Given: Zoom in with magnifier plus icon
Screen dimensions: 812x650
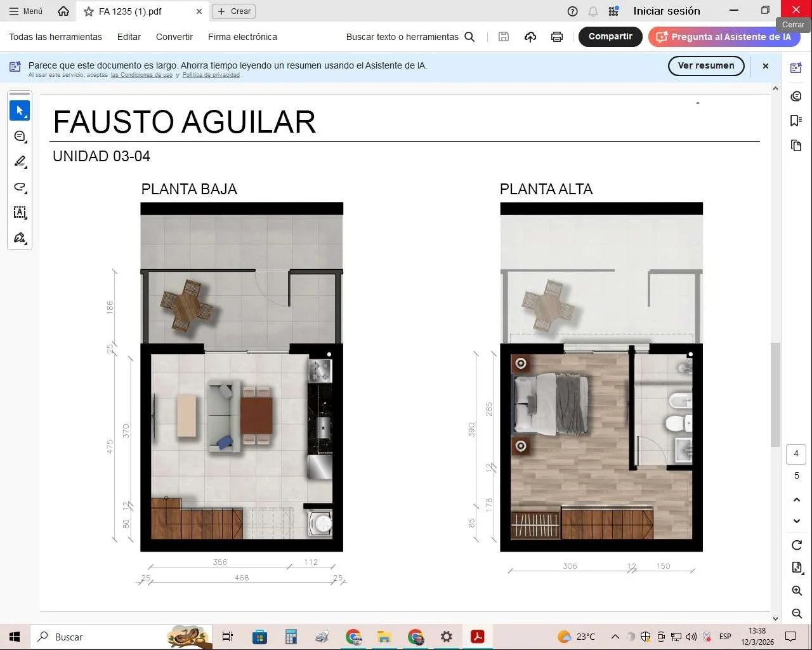Looking at the screenshot, I should coord(797,591).
